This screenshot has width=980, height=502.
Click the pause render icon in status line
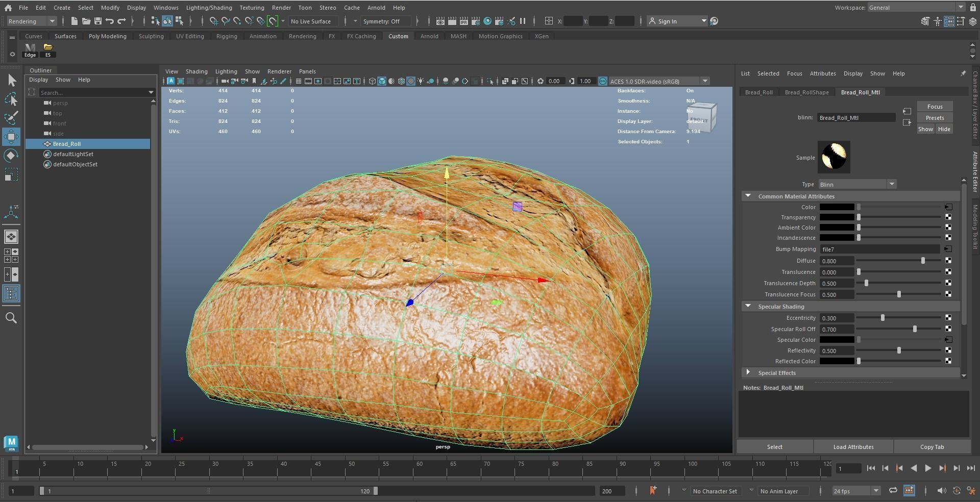point(523,21)
